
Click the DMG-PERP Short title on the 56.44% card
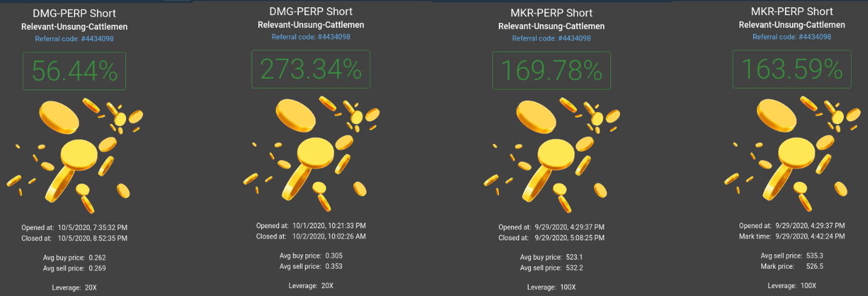coord(75,13)
